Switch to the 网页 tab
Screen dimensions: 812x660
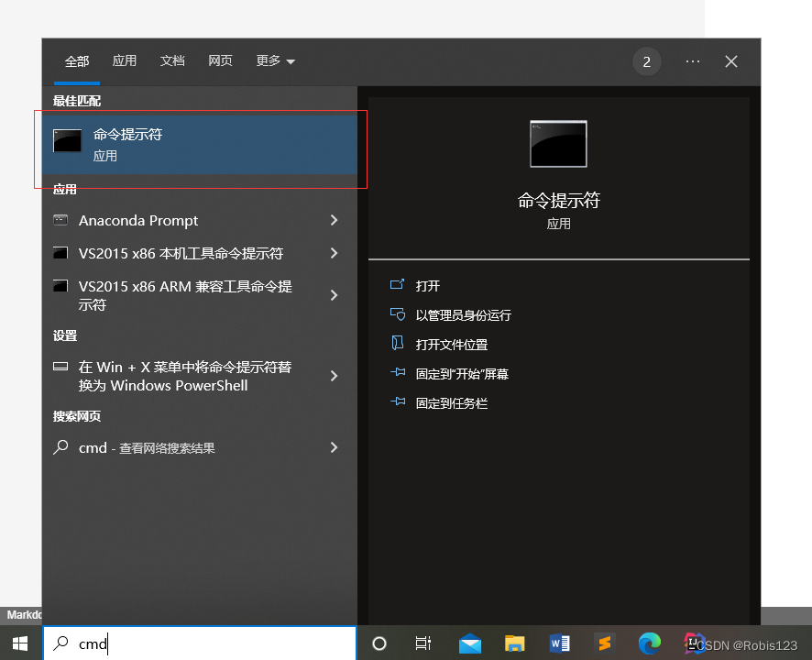pyautogui.click(x=220, y=61)
